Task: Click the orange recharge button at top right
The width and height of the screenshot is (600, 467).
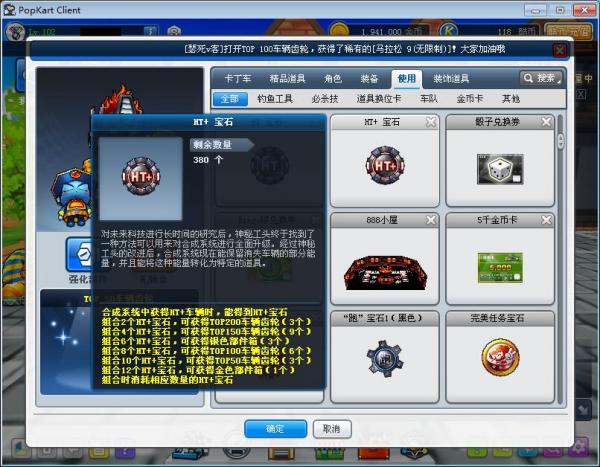Action: 568,31
